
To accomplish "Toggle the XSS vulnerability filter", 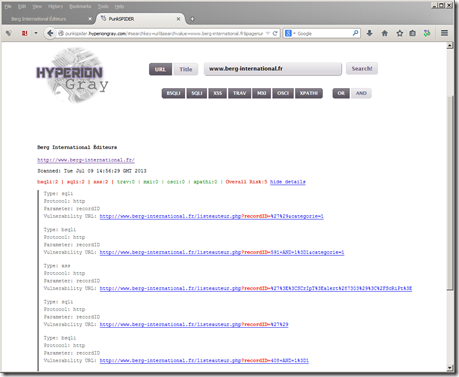I will click(218, 93).
